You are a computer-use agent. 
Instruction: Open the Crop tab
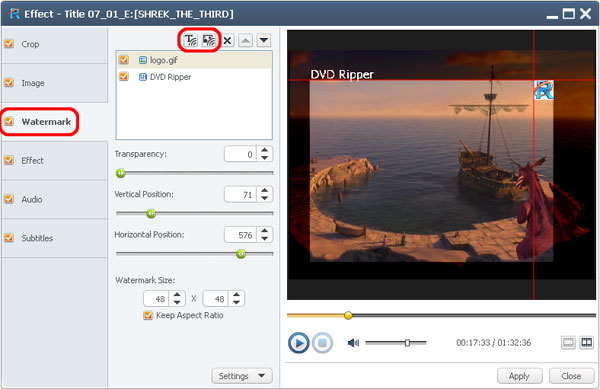(55, 44)
